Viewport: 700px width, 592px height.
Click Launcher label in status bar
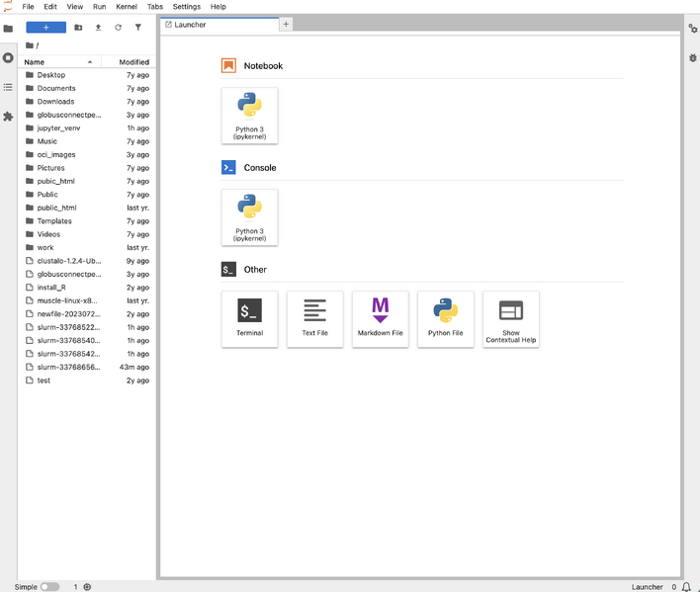pyautogui.click(x=647, y=587)
